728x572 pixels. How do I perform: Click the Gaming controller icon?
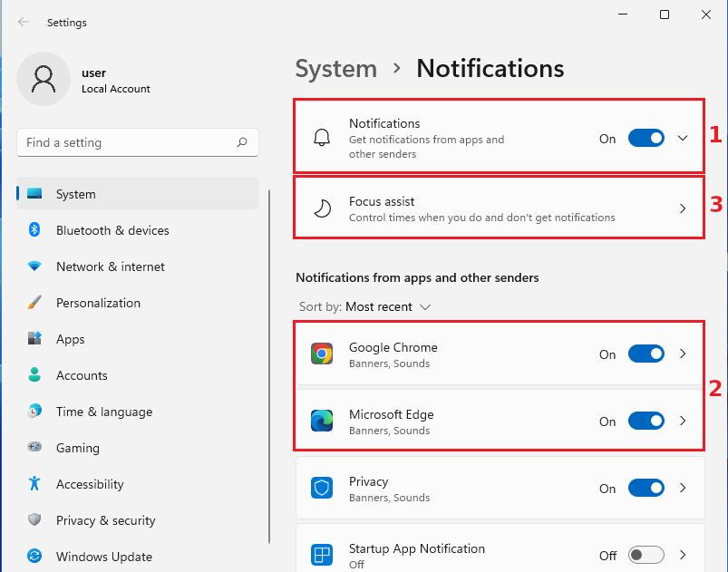[x=34, y=447]
